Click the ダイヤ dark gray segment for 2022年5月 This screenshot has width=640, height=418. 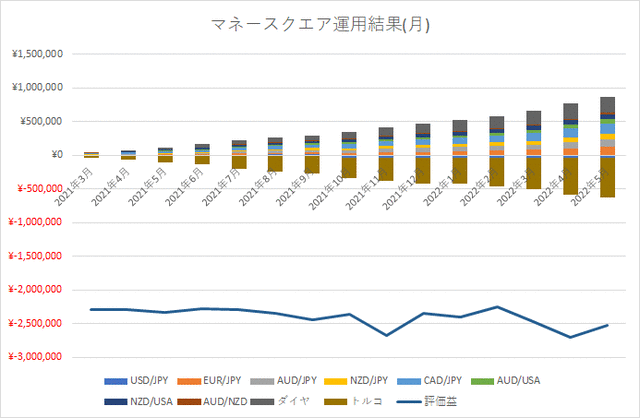click(607, 105)
